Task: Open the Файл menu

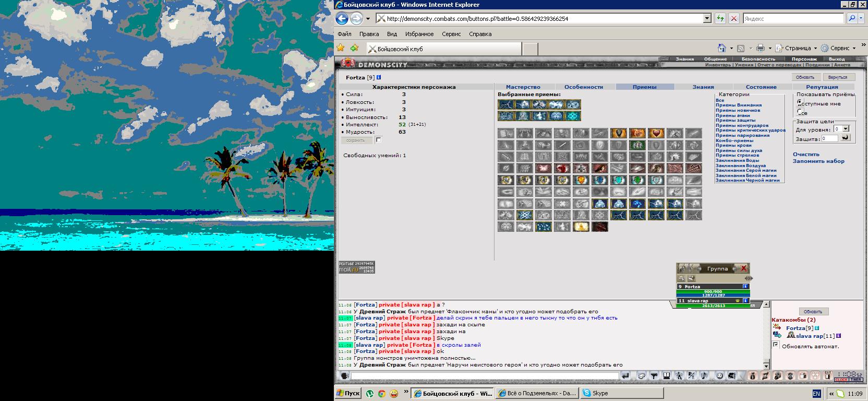Action: click(344, 34)
